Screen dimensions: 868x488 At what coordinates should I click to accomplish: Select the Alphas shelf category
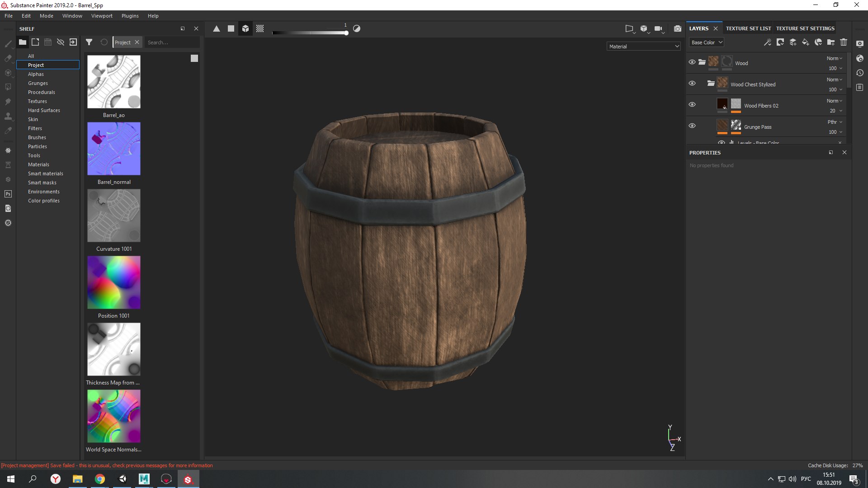point(36,74)
